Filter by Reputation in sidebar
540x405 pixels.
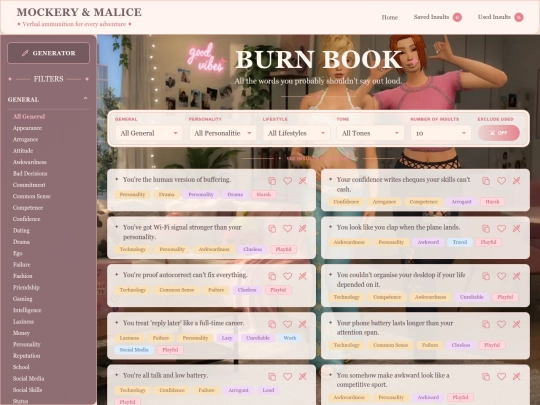[27, 356]
